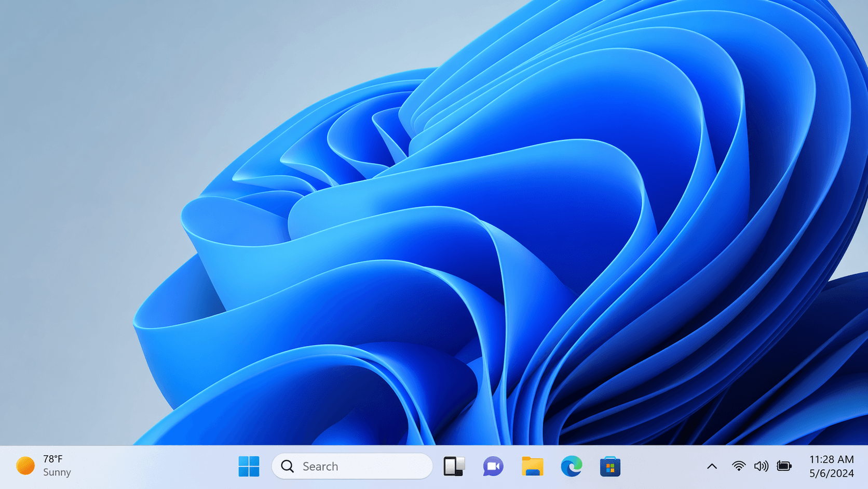The image size is (868, 489).
Task: Open the Microsoft Store app
Action: tap(610, 466)
